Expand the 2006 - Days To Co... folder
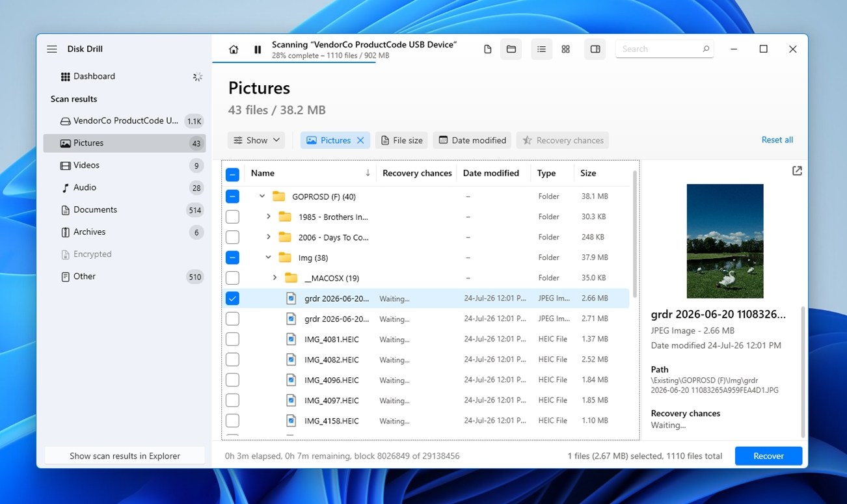Screen dimensions: 847x504 pos(269,237)
